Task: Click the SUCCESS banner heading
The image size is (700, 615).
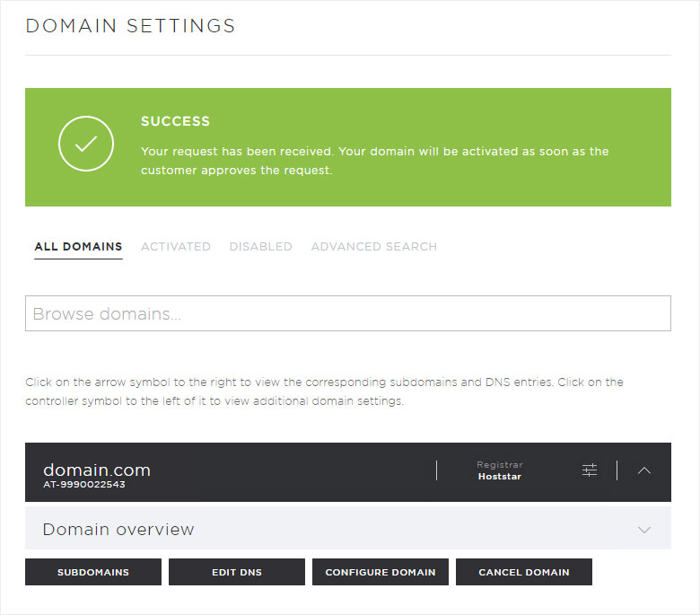Action: tap(175, 121)
